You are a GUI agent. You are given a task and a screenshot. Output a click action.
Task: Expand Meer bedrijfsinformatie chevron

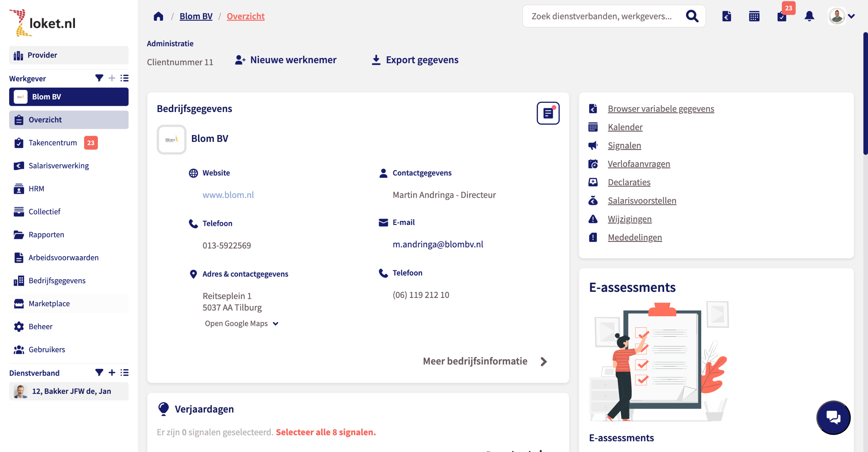(544, 361)
